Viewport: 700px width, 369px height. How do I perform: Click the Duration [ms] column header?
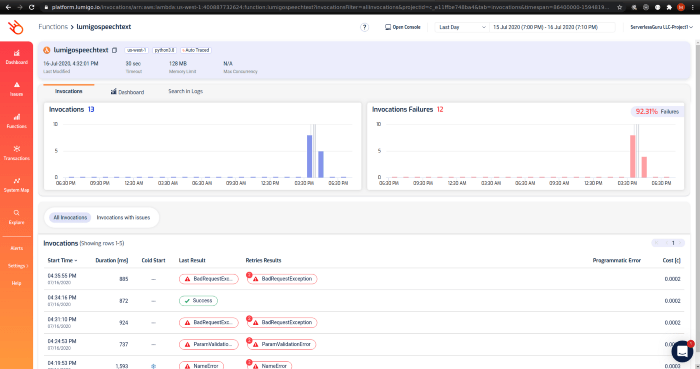(x=112, y=260)
